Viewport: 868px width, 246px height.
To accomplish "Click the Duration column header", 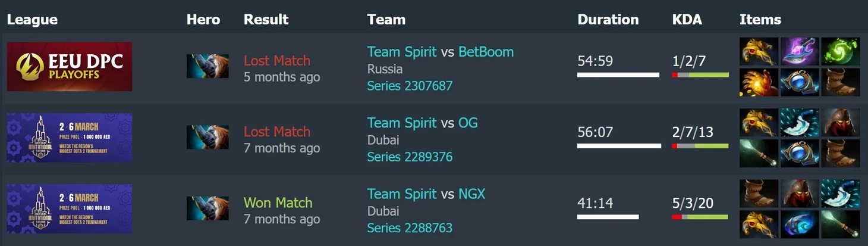I will tap(608, 20).
